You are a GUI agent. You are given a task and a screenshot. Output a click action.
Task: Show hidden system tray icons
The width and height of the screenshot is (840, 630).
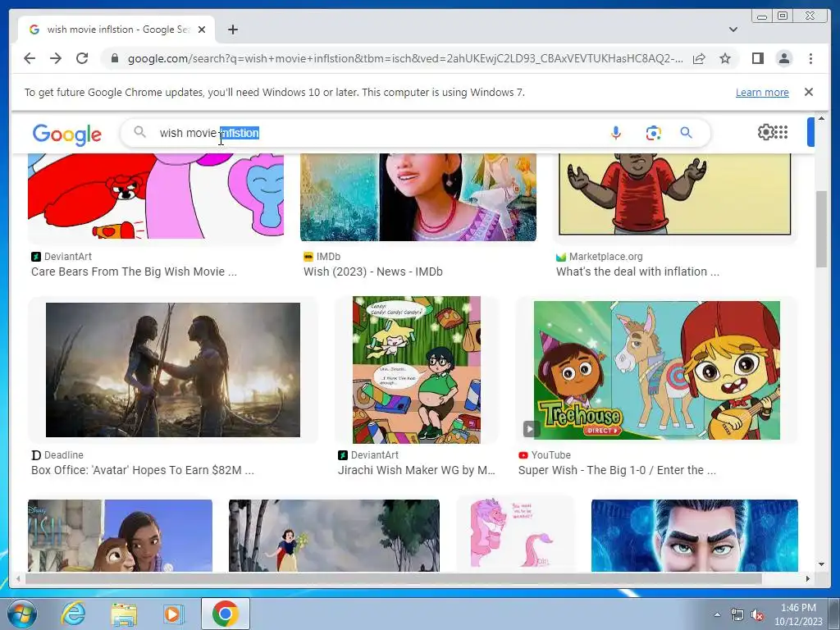click(x=717, y=614)
